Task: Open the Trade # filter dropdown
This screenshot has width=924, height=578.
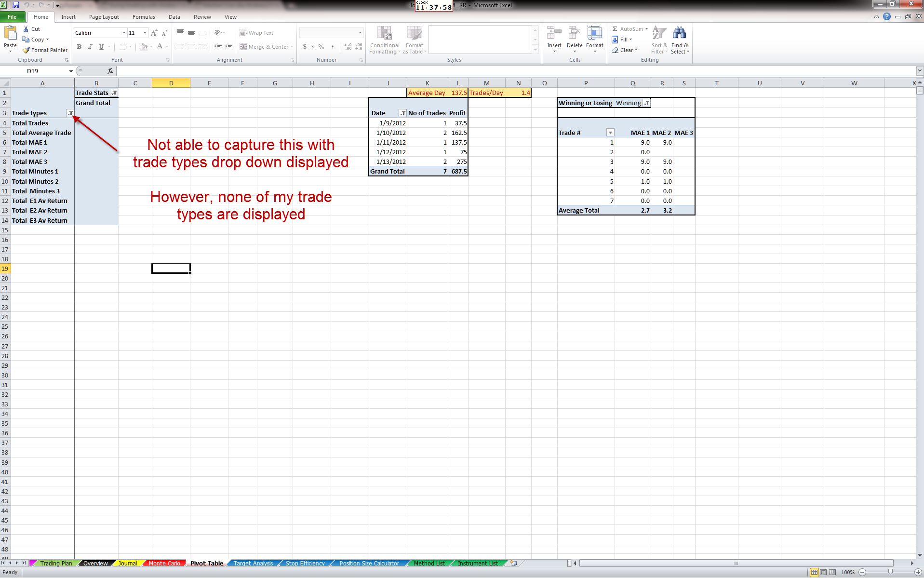Action: pyautogui.click(x=610, y=133)
